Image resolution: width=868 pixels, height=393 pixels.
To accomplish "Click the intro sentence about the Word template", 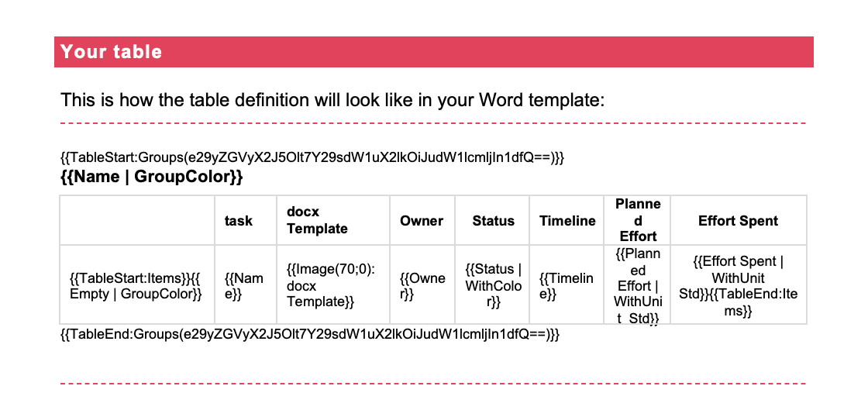I will (332, 100).
